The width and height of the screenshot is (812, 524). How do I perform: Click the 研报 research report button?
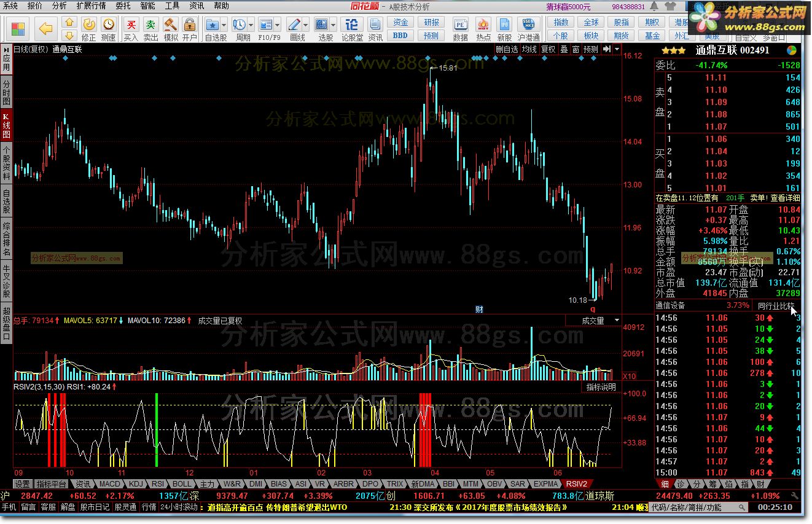coord(431,22)
